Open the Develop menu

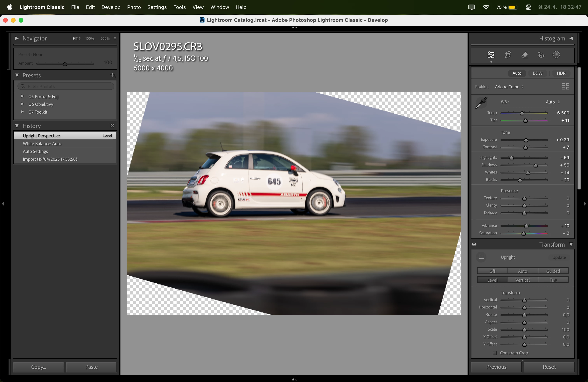pyautogui.click(x=111, y=7)
